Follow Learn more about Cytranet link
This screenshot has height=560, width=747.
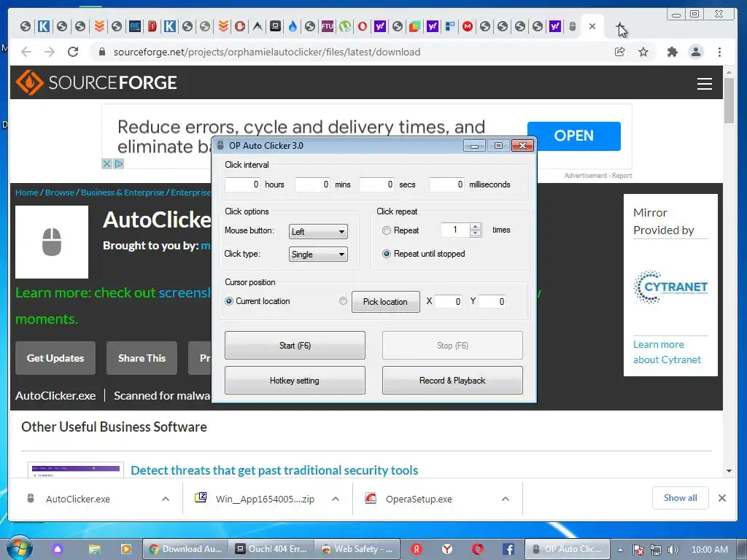coord(667,352)
